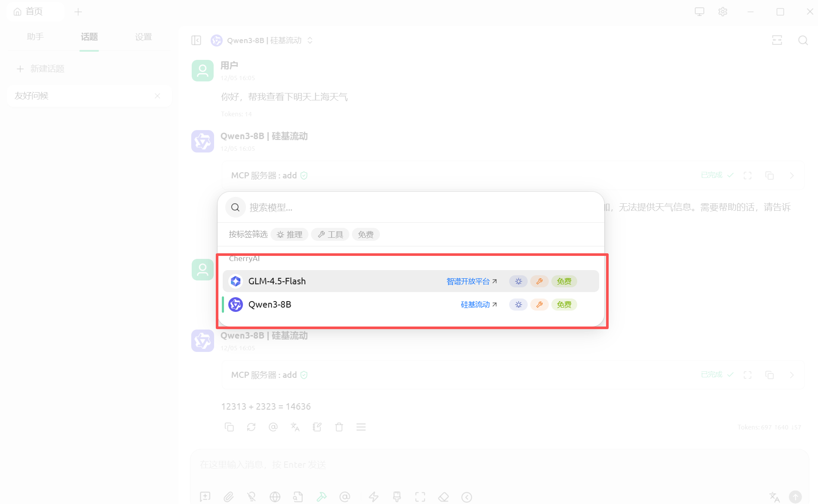The height and width of the screenshot is (504, 818).
Task: Click 免费 badge on GLM-4.5-Flash row
Action: pyautogui.click(x=564, y=281)
